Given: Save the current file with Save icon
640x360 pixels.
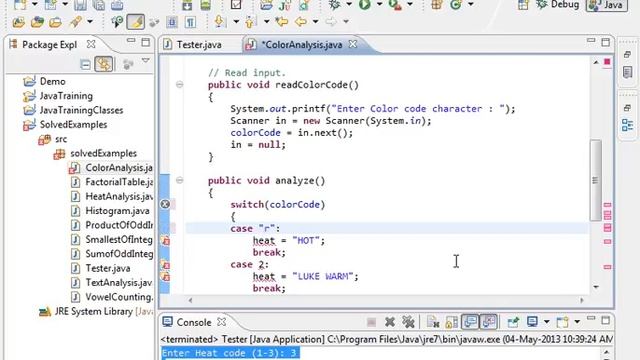Looking at the screenshot, I should [80, 4].
